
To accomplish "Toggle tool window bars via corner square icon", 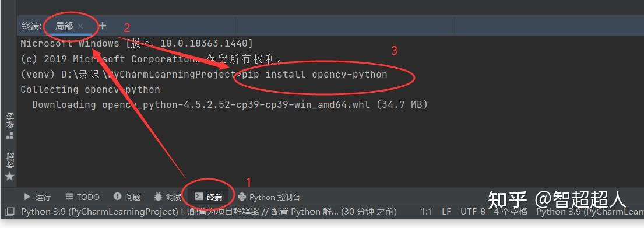I will point(10,212).
